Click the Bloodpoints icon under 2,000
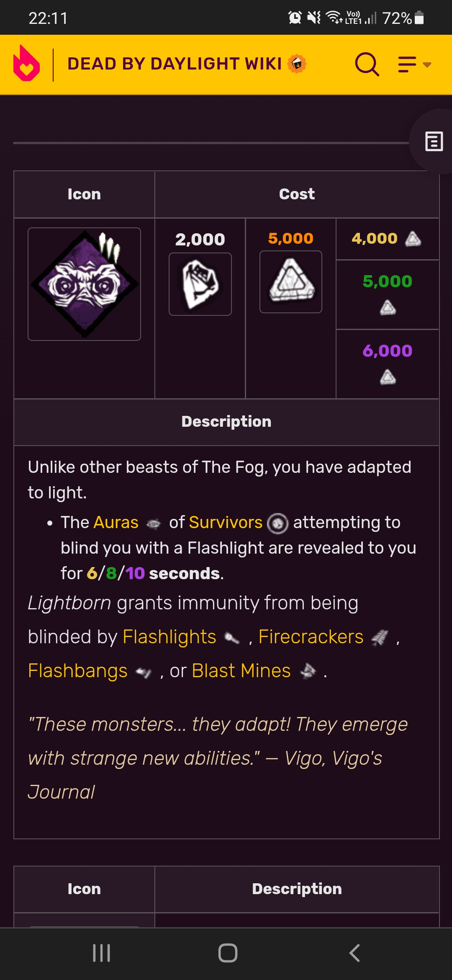452x980 pixels. pyautogui.click(x=200, y=283)
